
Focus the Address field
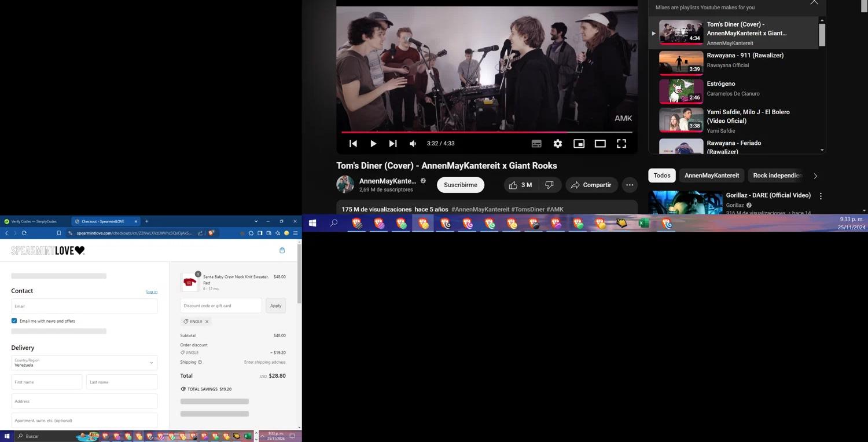(x=84, y=401)
